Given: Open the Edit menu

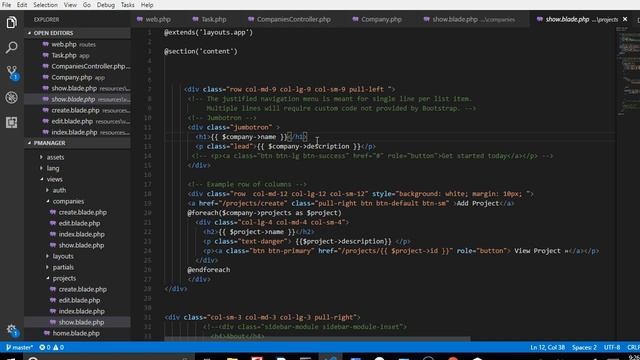Looking at the screenshot, I should click(22, 5).
